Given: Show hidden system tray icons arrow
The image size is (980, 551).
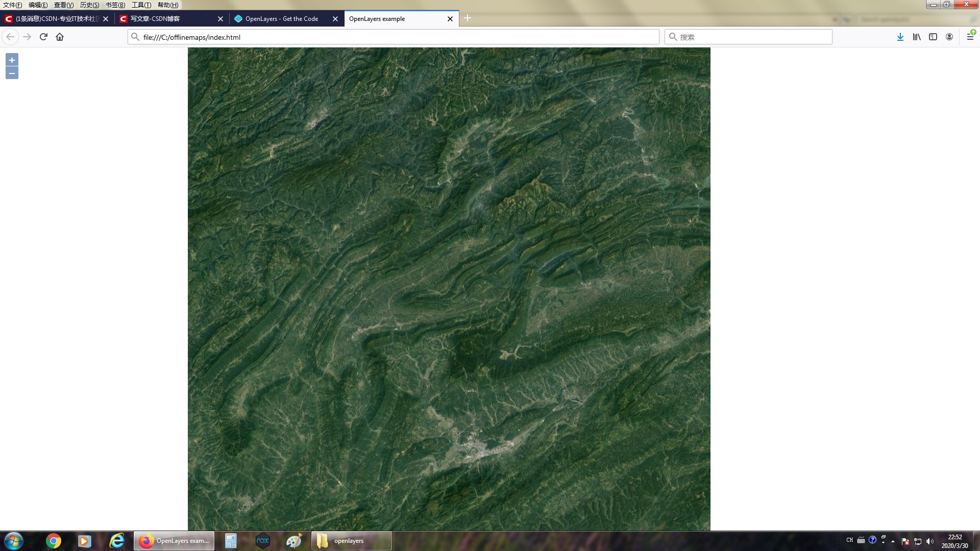Looking at the screenshot, I should [x=893, y=541].
